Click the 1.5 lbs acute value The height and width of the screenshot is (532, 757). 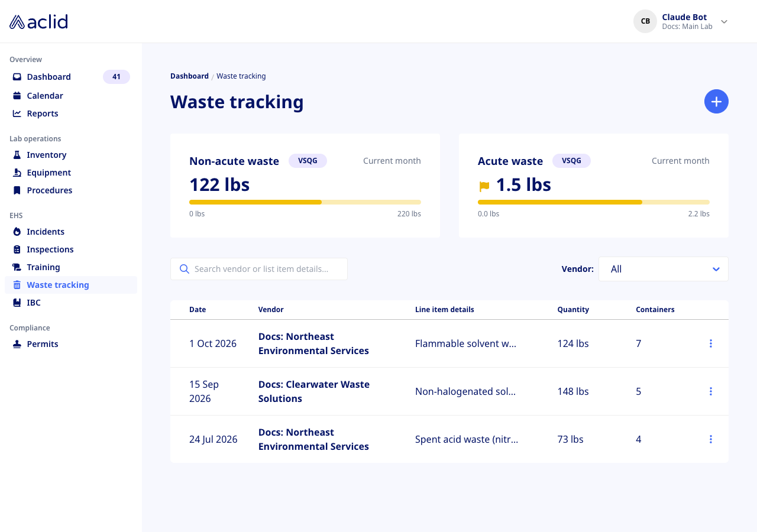[x=523, y=185]
